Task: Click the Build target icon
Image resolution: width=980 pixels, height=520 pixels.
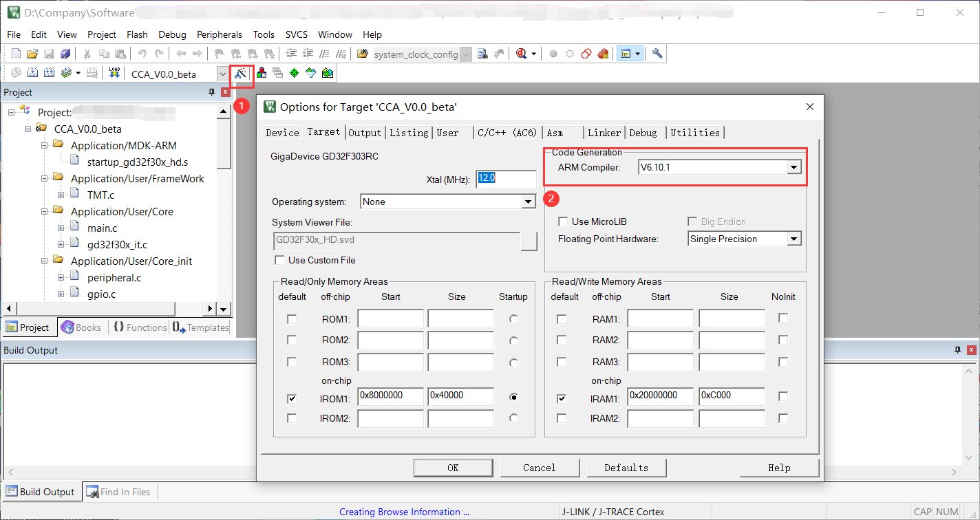Action: pyautogui.click(x=32, y=73)
